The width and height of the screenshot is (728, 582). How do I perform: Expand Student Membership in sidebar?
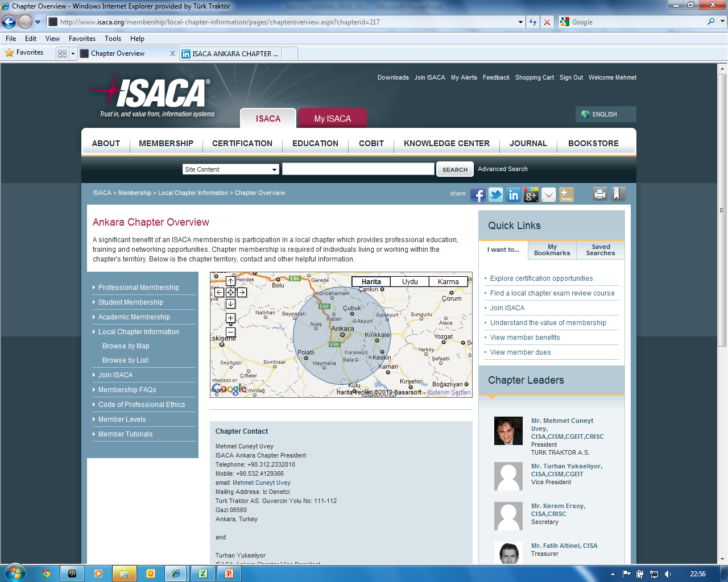pos(131,302)
